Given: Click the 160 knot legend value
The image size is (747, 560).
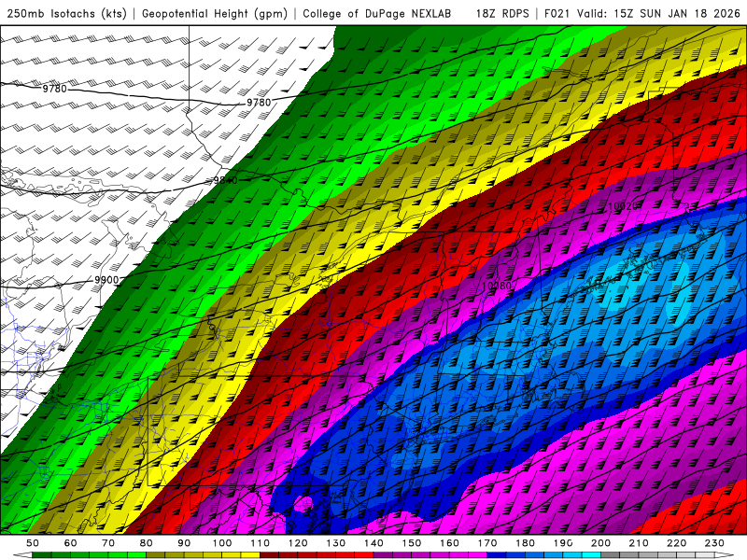Looking at the screenshot, I should 449,543.
